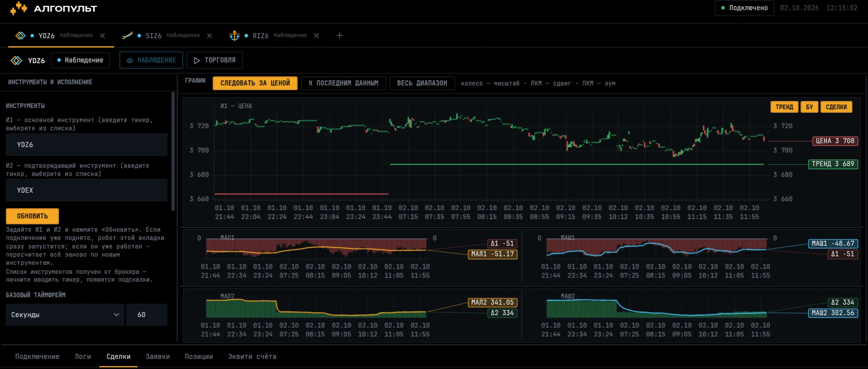868x369 pixels.
Task: Click the Подключено connection status indicator
Action: point(744,8)
